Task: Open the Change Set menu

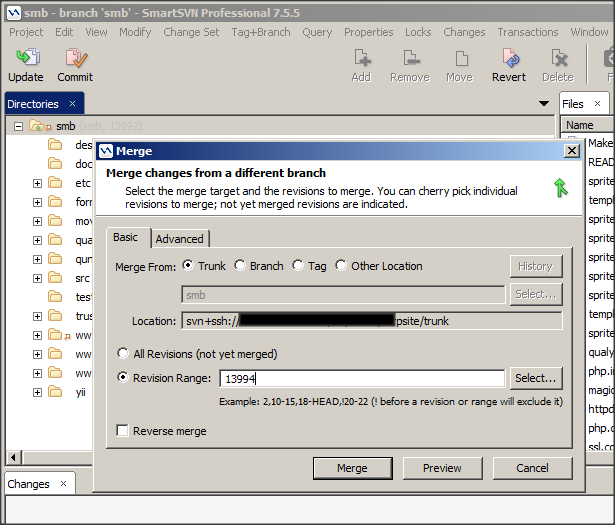Action: point(191,32)
